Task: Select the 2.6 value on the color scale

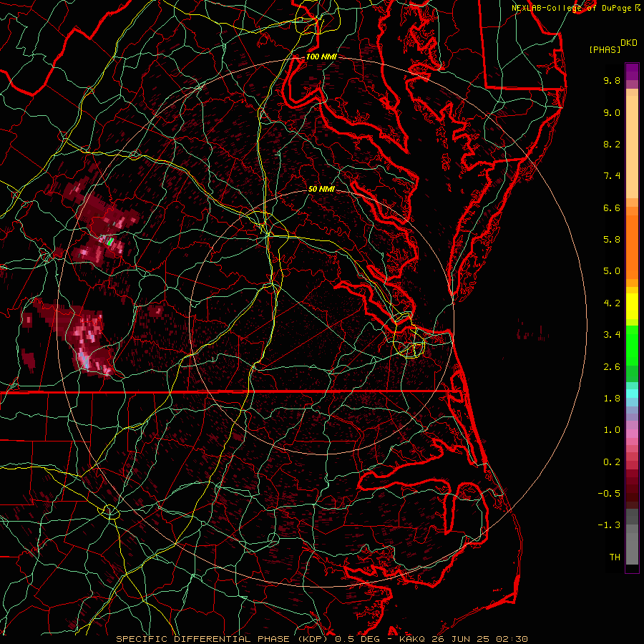Action: point(612,367)
